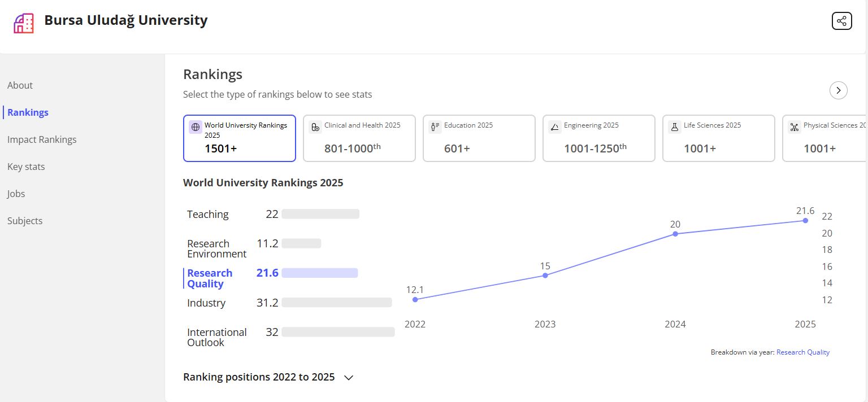Click the Research Quality score bar
Screen dimensions: 868x402
pos(320,273)
